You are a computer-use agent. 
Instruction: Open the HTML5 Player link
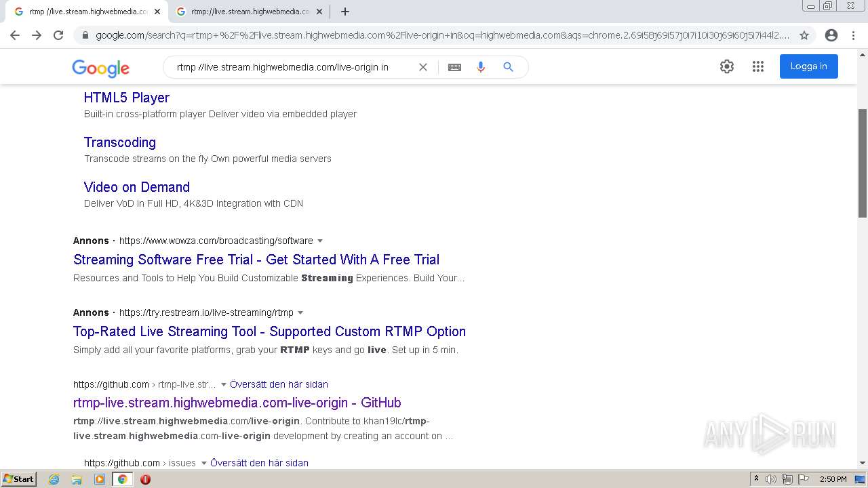(x=127, y=98)
